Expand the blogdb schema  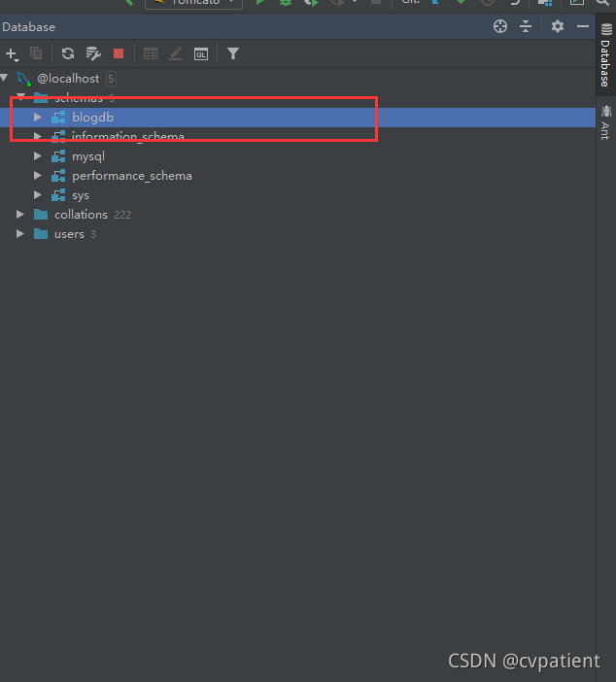38,117
